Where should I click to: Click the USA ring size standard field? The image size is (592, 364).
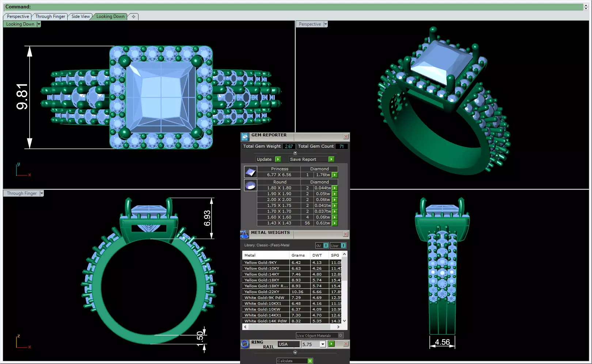click(289, 344)
